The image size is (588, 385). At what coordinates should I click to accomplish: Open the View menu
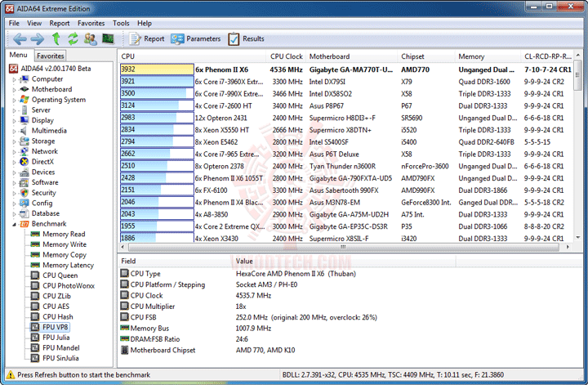[34, 23]
